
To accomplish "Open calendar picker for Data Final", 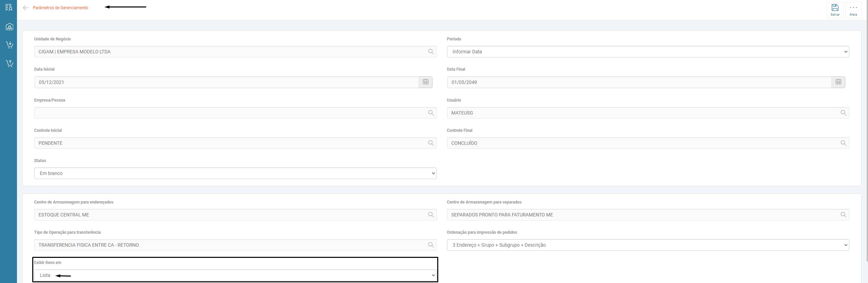I will pyautogui.click(x=838, y=82).
